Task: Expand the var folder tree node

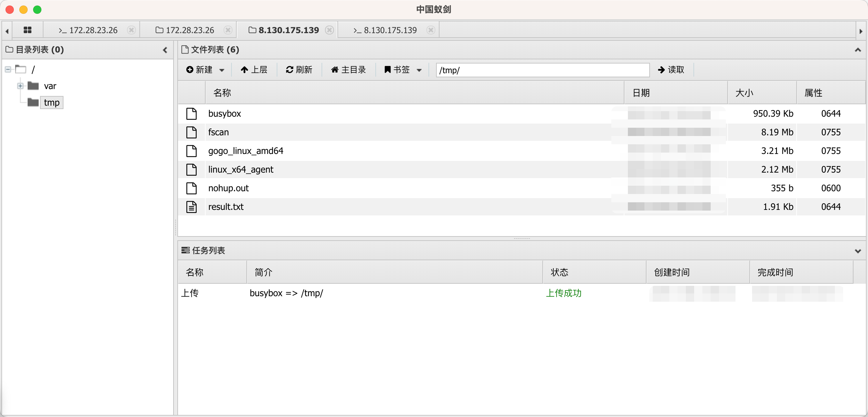Action: pyautogui.click(x=20, y=86)
